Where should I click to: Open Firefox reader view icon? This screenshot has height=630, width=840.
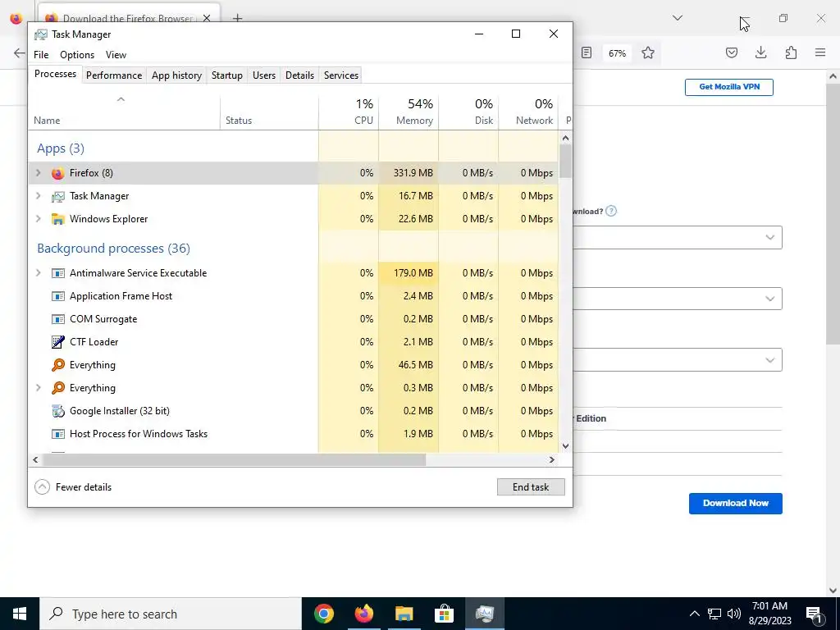point(587,52)
